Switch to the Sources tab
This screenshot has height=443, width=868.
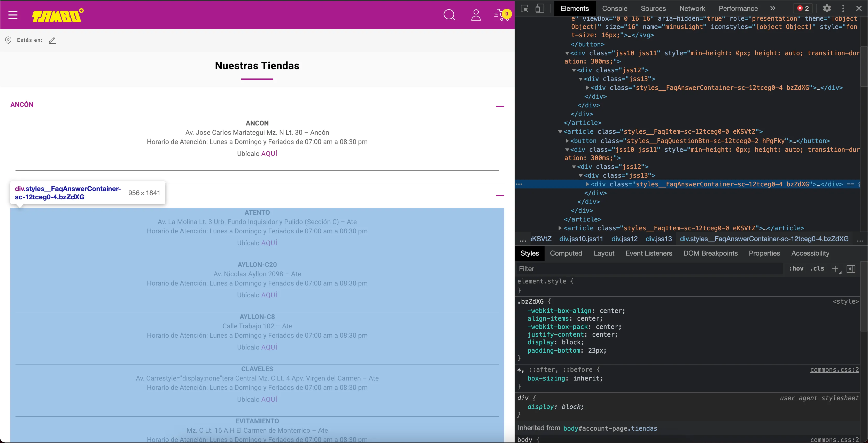point(653,9)
